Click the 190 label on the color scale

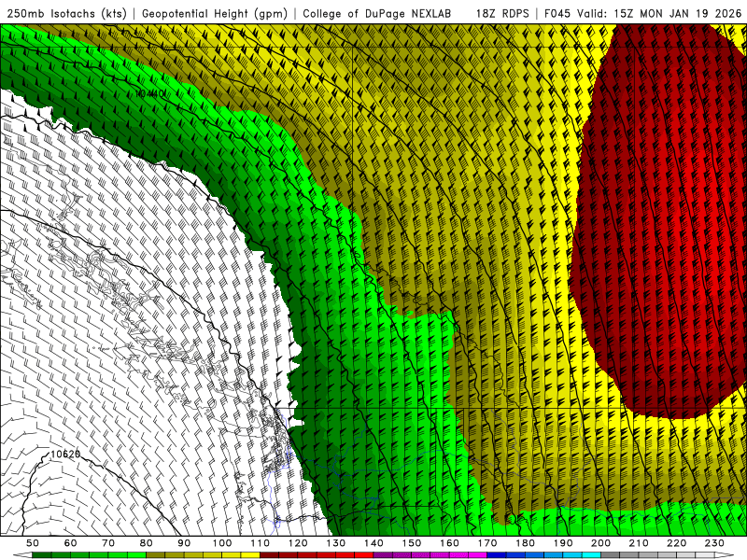pos(563,543)
